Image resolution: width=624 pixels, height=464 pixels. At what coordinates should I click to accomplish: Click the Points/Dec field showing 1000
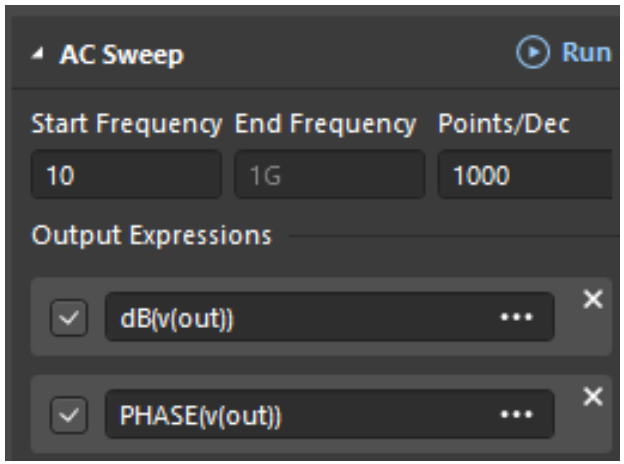click(x=524, y=177)
